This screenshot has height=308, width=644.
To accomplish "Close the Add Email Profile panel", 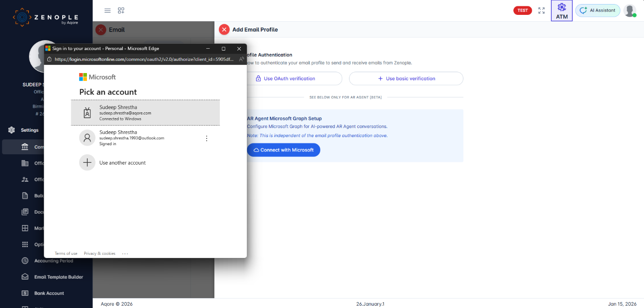I will [224, 30].
